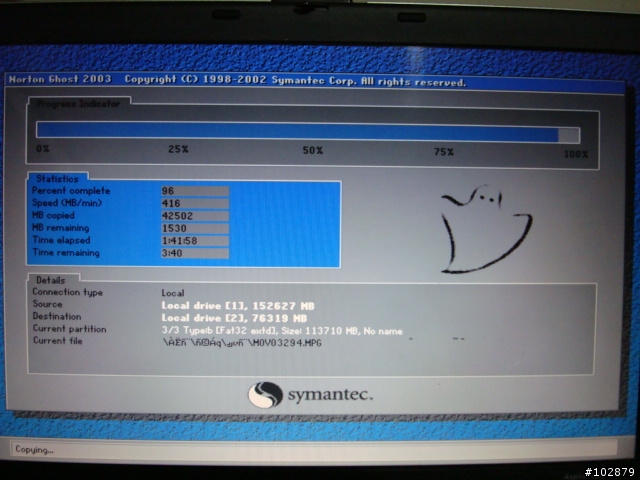Click the Time elapsed value 1:41:58
The image size is (640, 480).
pos(195,241)
